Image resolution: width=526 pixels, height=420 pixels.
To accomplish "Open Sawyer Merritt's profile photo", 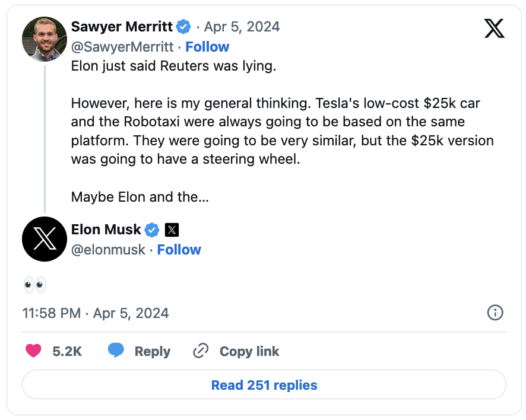I will (45, 39).
